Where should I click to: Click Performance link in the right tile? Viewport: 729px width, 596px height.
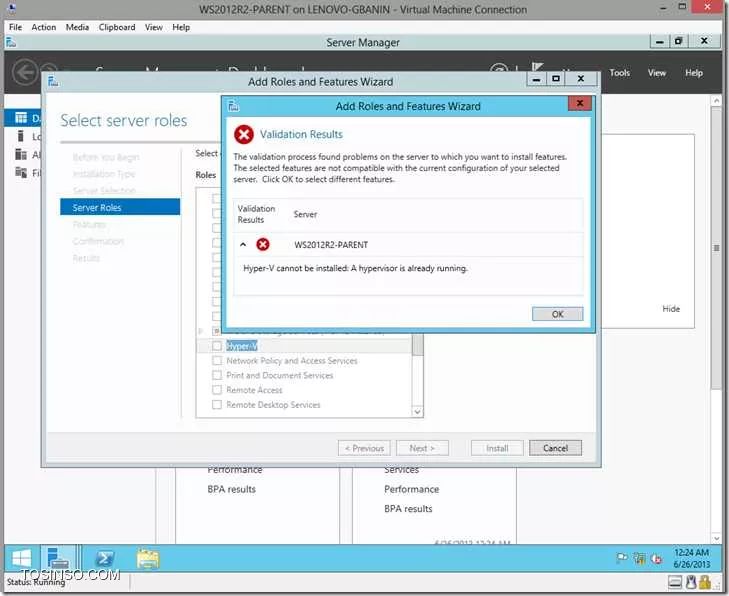(x=411, y=489)
